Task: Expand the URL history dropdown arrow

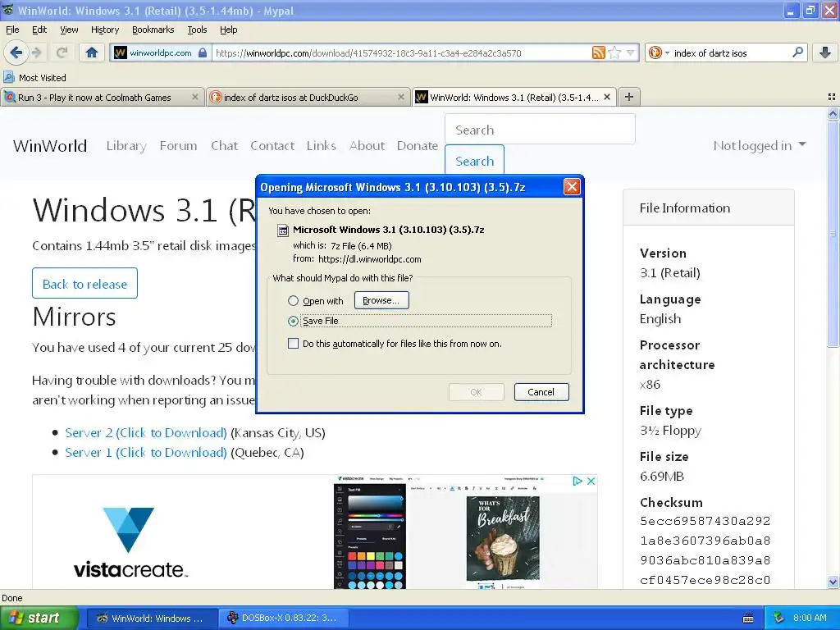Action: tap(631, 52)
